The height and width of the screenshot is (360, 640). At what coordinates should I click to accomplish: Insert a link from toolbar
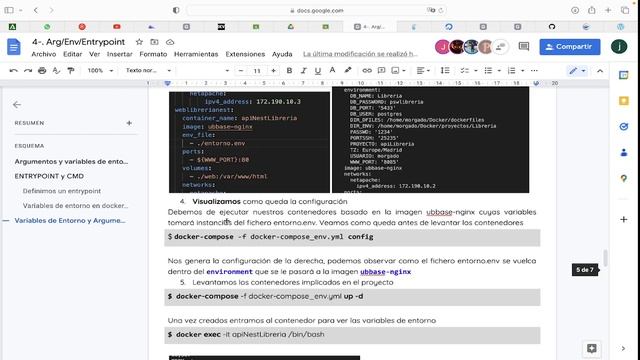pos(367,71)
